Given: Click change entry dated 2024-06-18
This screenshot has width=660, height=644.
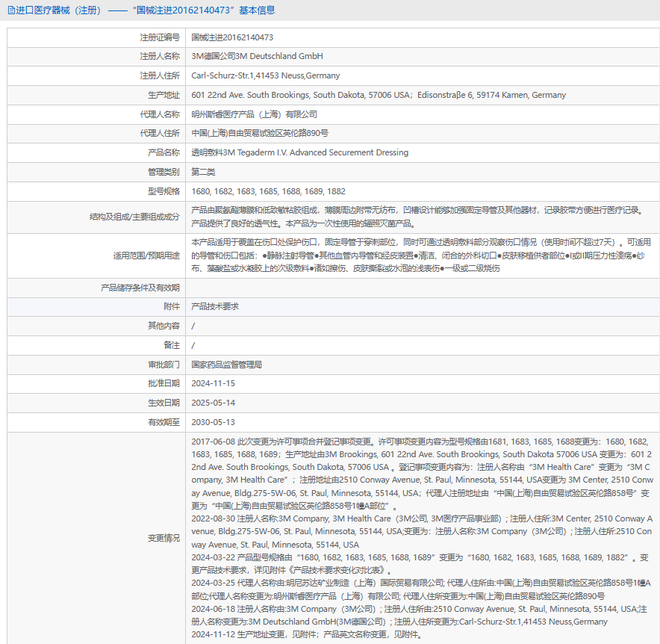Looking at the screenshot, I should (419, 615).
